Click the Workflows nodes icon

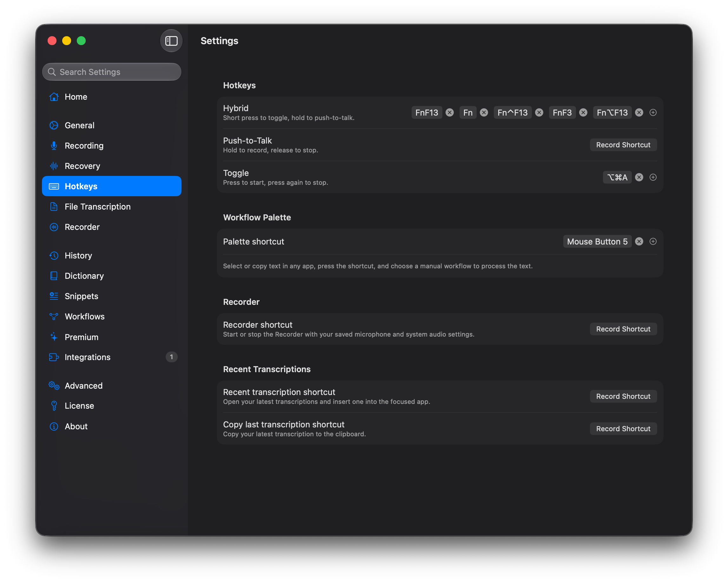(x=54, y=317)
